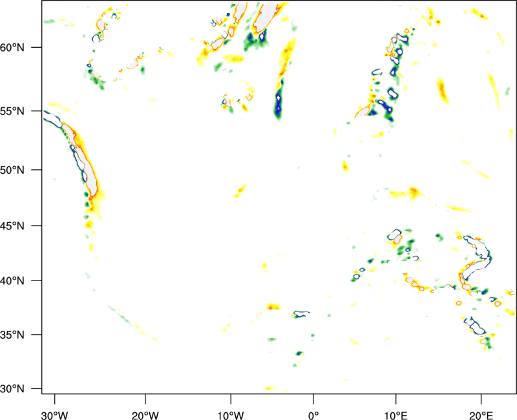Select the yellow streak near 15°E, 57°N
Viewport: 517px width, 420px height.
click(442, 90)
